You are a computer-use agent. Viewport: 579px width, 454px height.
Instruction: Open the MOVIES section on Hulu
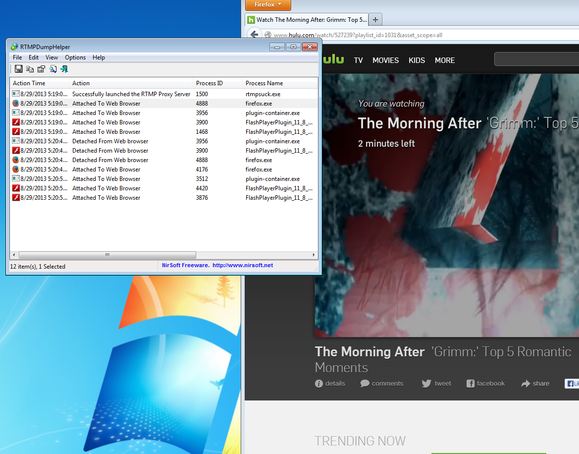(386, 60)
